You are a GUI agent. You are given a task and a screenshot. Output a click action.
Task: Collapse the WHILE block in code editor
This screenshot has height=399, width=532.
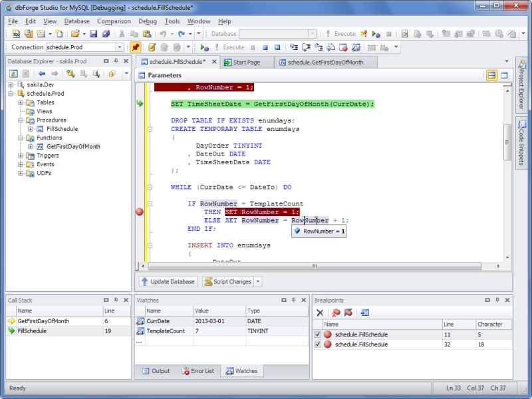click(150, 187)
